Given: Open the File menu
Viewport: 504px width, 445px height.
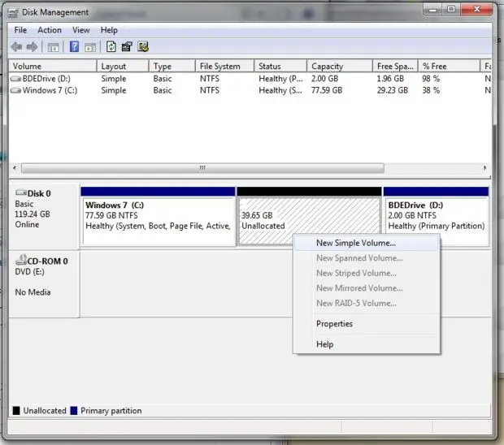Looking at the screenshot, I should (20, 30).
